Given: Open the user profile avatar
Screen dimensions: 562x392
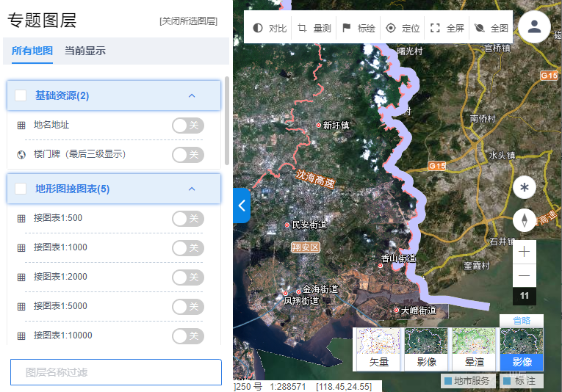Looking at the screenshot, I should point(535,27).
